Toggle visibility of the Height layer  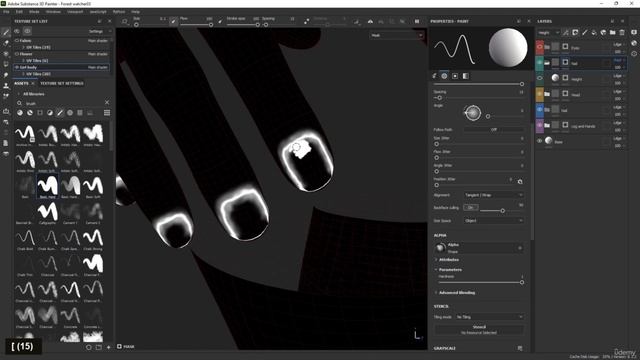[540, 78]
